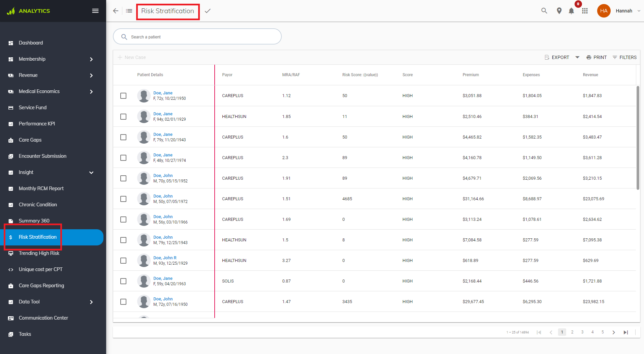Select checkbox for Doe, Jane 10/27/1974
644x354 pixels.
(x=123, y=158)
